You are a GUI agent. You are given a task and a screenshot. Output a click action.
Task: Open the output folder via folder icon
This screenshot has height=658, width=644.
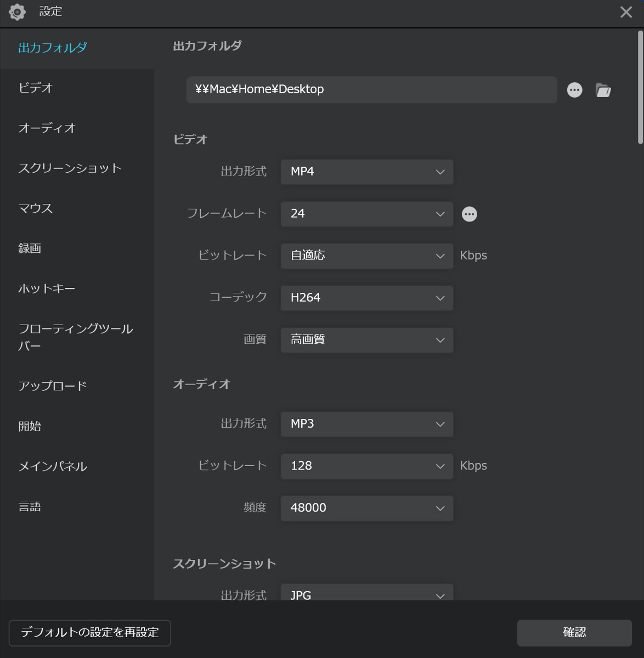603,90
